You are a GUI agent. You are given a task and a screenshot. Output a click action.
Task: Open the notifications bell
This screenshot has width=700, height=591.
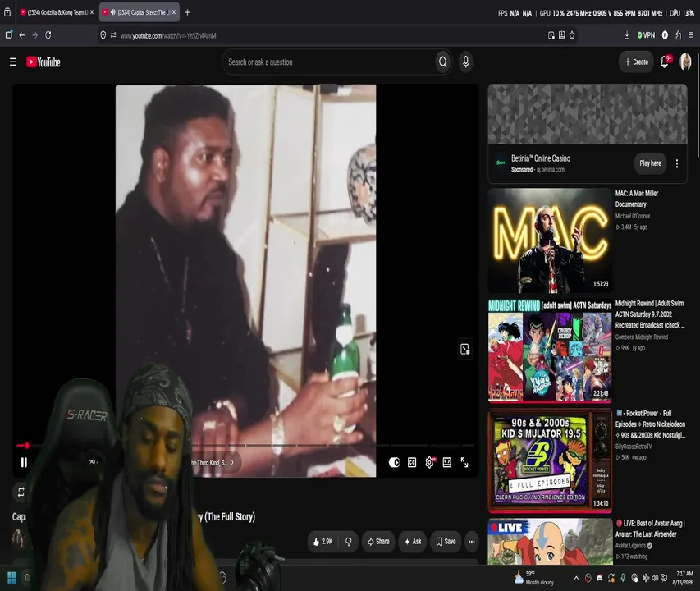coord(664,62)
